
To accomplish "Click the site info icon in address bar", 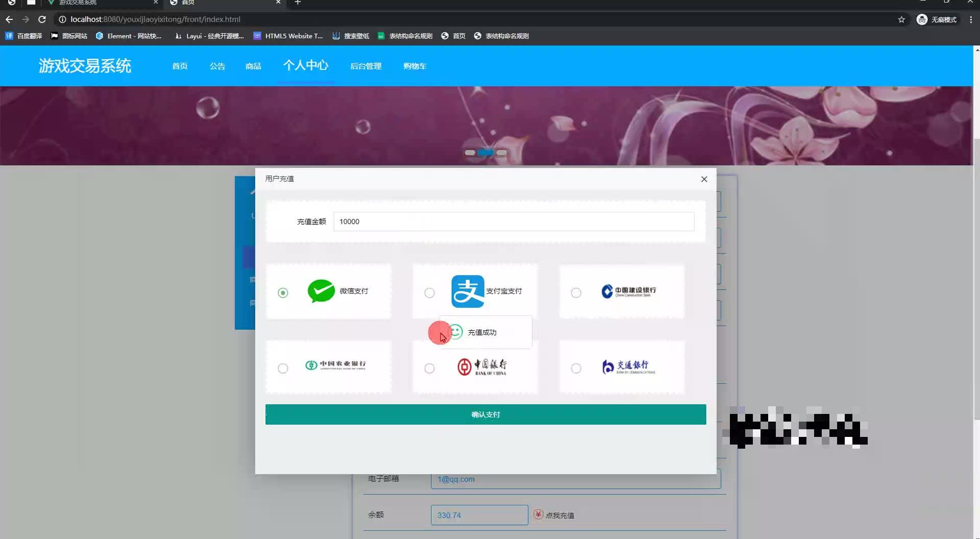I will pos(62,19).
